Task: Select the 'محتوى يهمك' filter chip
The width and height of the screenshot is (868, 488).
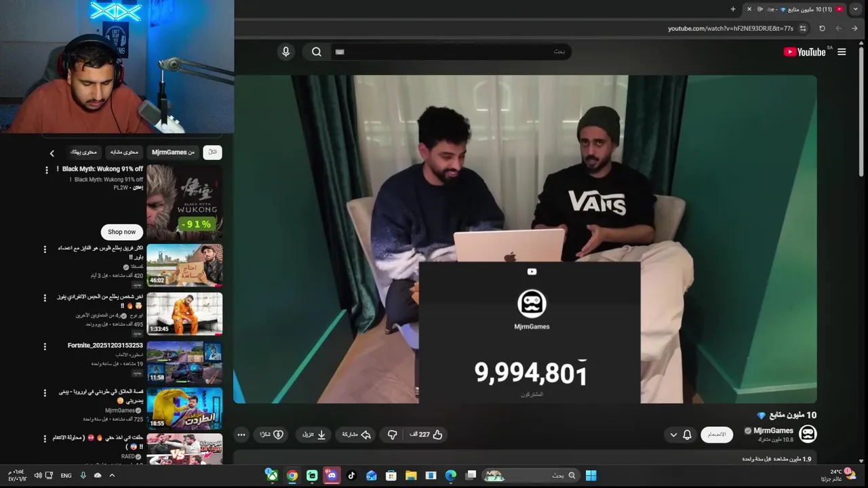Action: point(83,152)
